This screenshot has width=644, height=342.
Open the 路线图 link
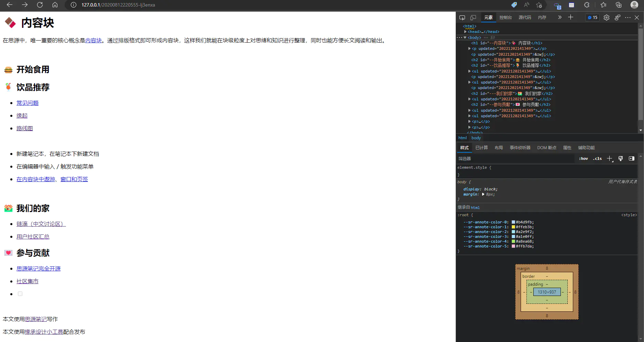click(25, 128)
